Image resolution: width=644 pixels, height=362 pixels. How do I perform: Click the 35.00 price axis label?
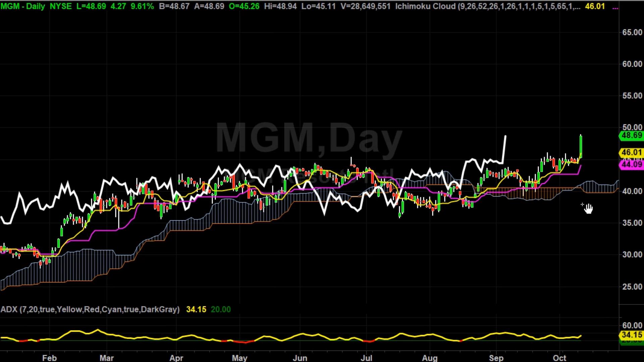[x=632, y=223]
